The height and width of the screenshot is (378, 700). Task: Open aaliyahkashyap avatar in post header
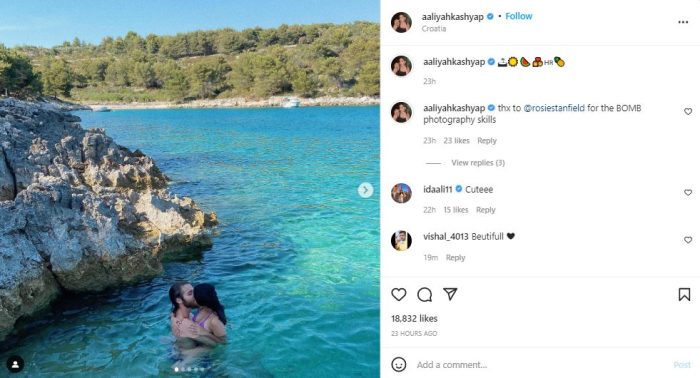[401, 22]
